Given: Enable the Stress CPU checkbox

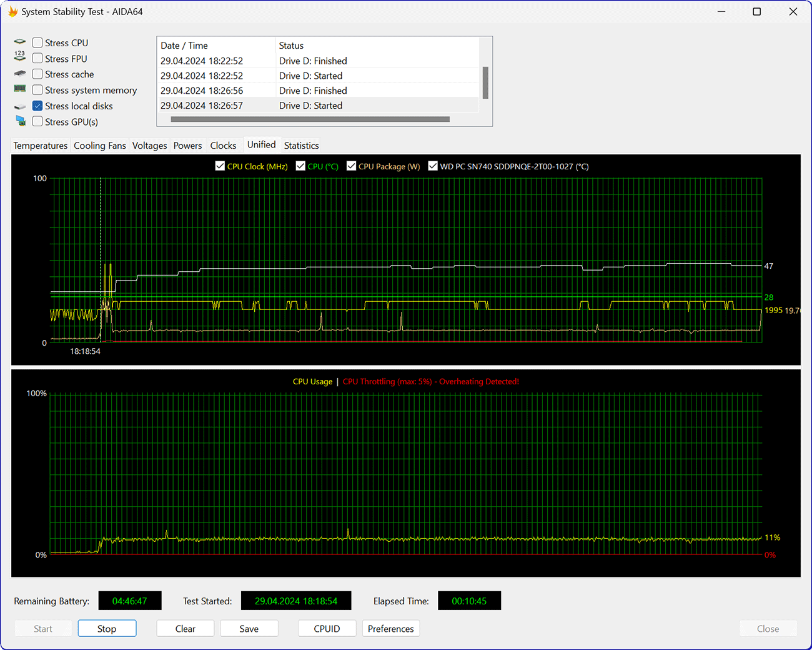Looking at the screenshot, I should pos(37,42).
